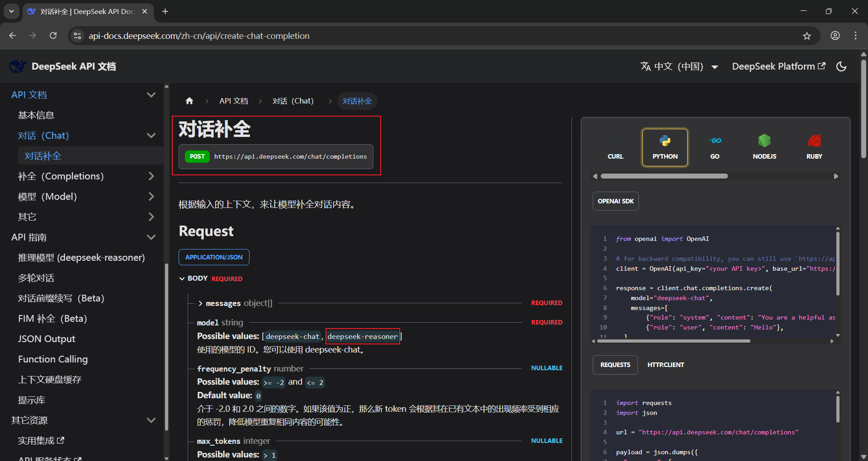The width and height of the screenshot is (868, 461).
Task: Click left arrow of language tabs scrollbar
Action: click(595, 176)
